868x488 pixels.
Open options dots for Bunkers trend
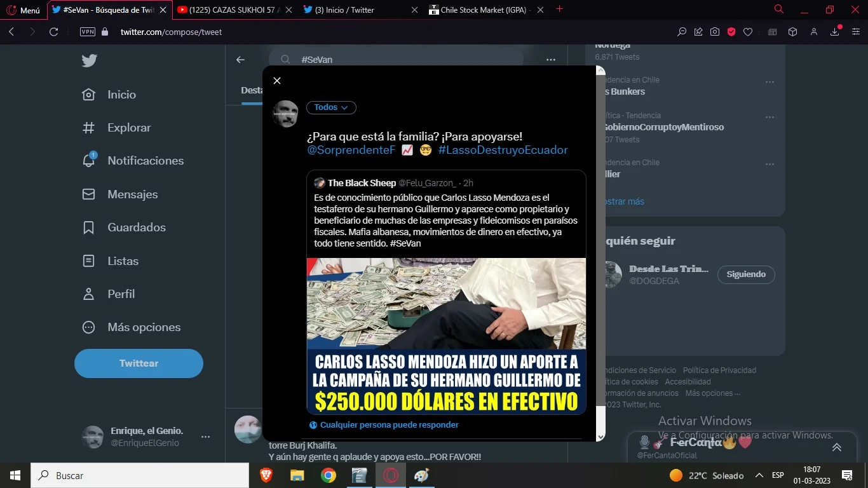770,83
